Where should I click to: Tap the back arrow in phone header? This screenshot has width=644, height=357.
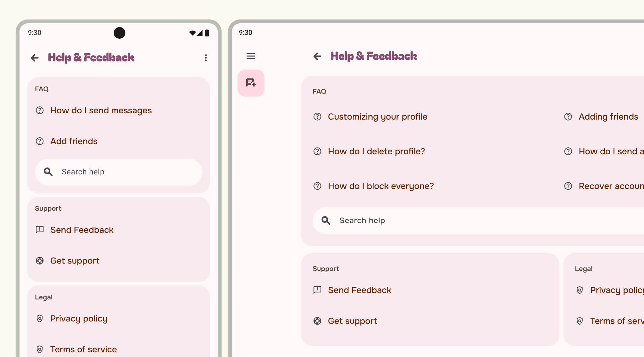35,58
